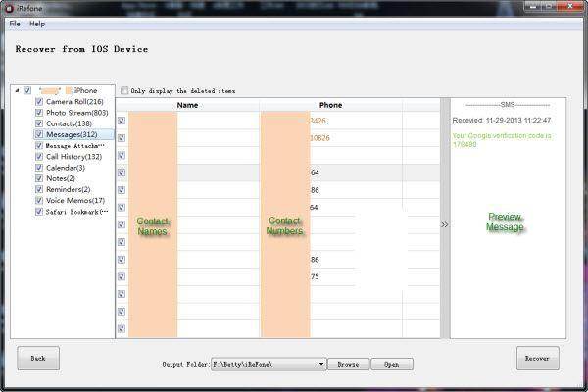Open the File menu
The width and height of the screenshot is (588, 392).
coord(15,24)
